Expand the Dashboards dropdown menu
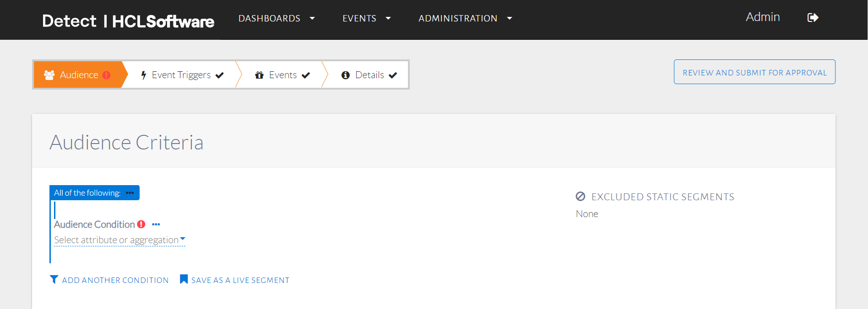 [x=277, y=18]
